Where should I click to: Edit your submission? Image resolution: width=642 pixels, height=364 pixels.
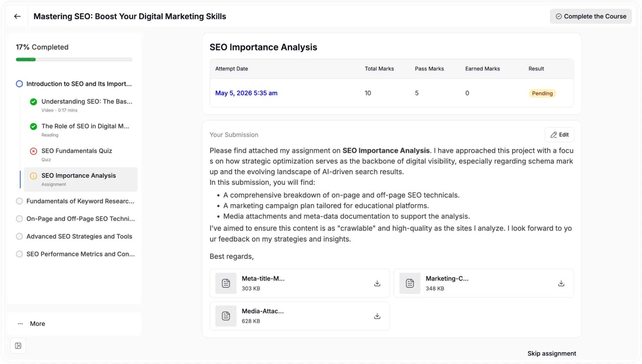click(559, 134)
